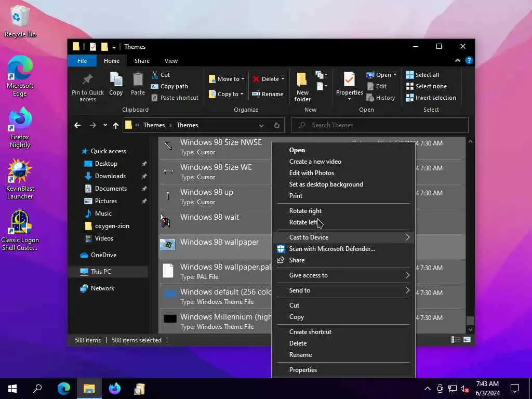Image resolution: width=532 pixels, height=399 pixels.
Task: Open History in ribbon Open group
Action: click(x=381, y=98)
